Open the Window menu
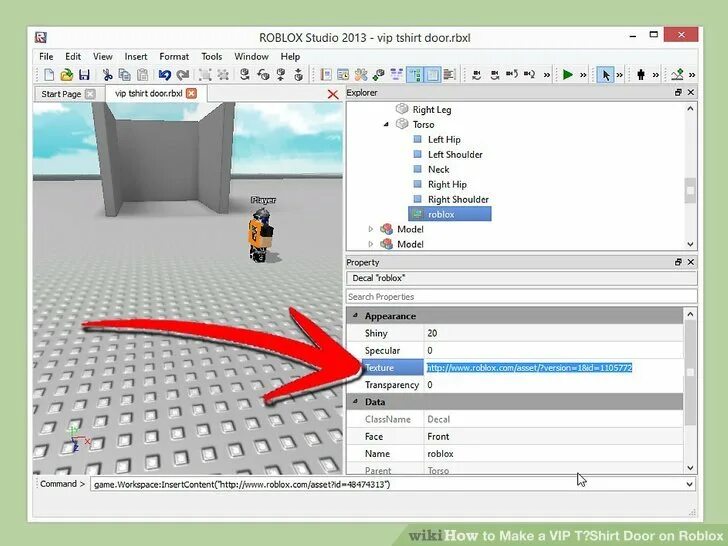Viewport: 728px width, 546px height. click(x=251, y=57)
